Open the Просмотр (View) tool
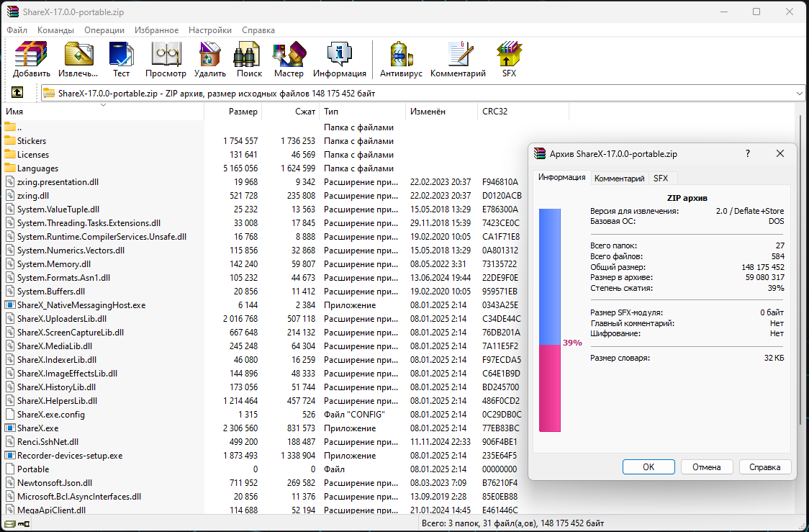Viewport: 809px width, 532px height. coord(166,59)
